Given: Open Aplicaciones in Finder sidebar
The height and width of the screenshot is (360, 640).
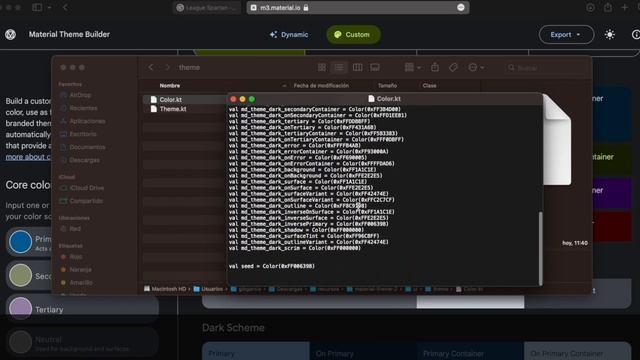Looking at the screenshot, I should point(87,121).
